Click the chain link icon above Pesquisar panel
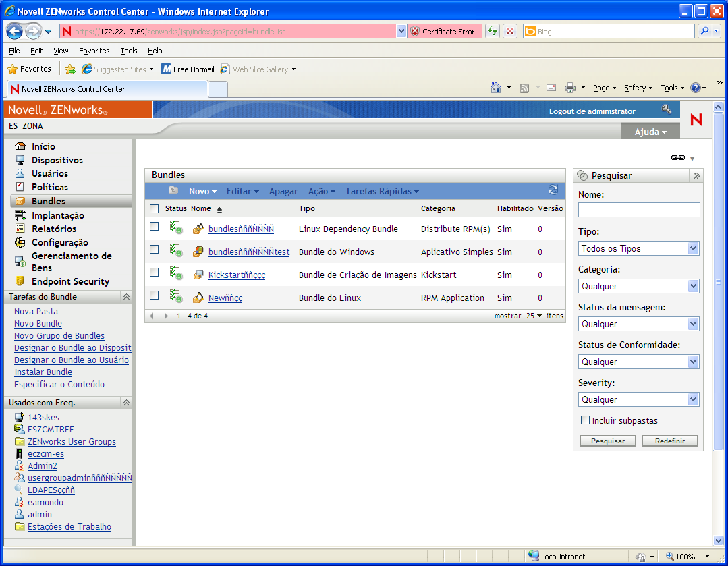Viewport: 728px width, 566px height. pyautogui.click(x=678, y=158)
